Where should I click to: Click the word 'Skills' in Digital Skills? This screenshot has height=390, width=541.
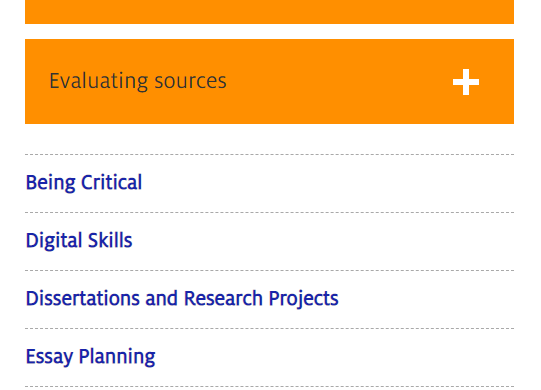pyautogui.click(x=110, y=240)
